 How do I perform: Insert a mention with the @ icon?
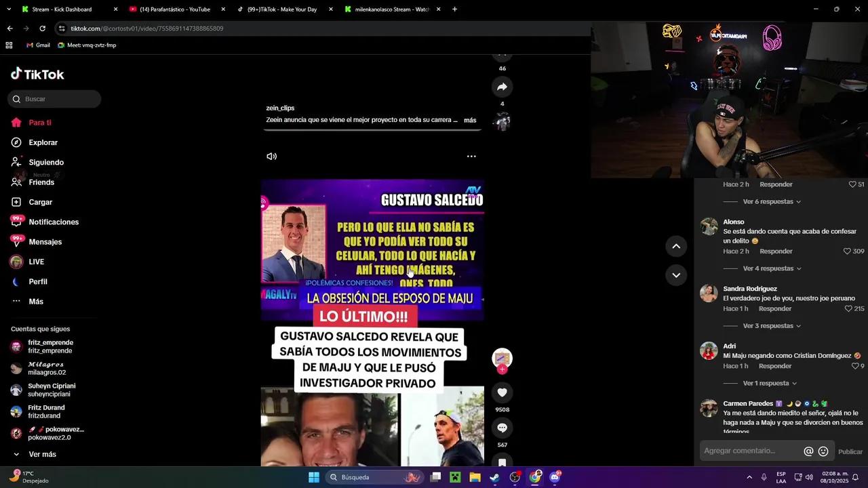pos(808,451)
